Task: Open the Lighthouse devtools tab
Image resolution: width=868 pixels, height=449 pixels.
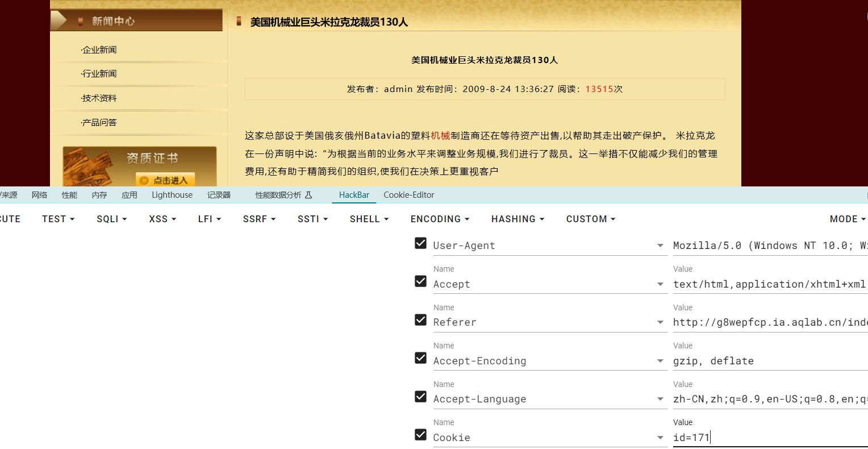Action: [x=172, y=195]
